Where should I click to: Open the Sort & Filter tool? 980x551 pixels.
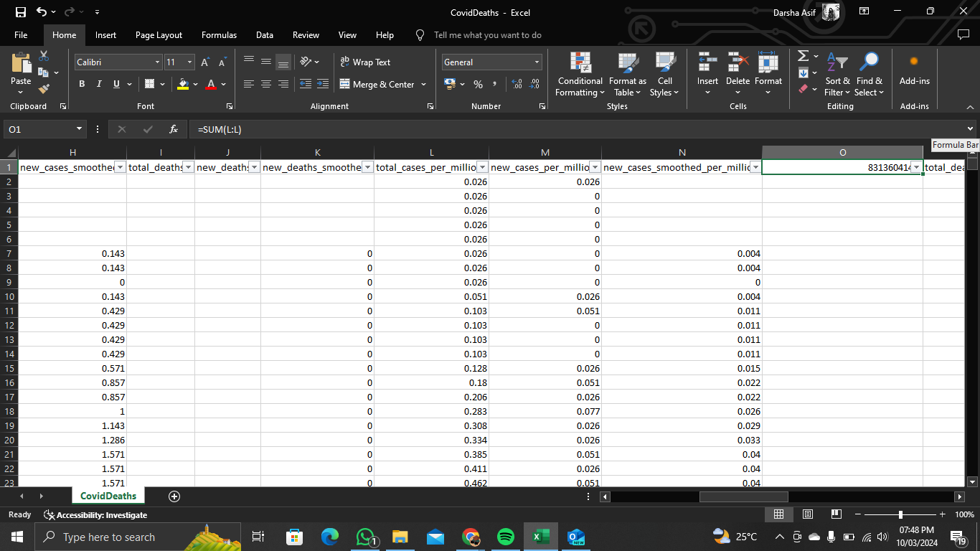(837, 74)
